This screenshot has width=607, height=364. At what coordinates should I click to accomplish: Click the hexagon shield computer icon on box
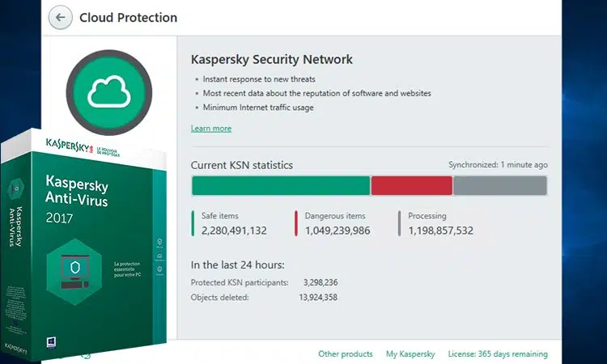coord(74,272)
